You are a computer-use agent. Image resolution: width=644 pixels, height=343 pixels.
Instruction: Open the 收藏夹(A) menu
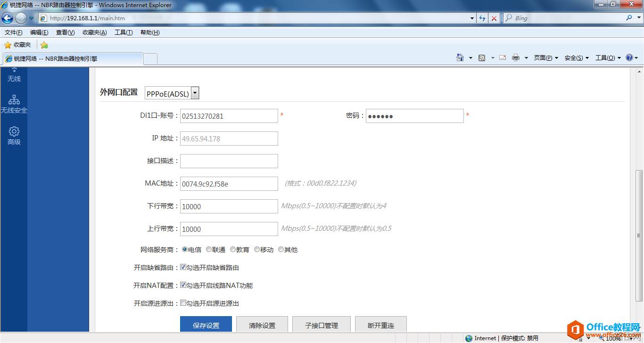94,33
